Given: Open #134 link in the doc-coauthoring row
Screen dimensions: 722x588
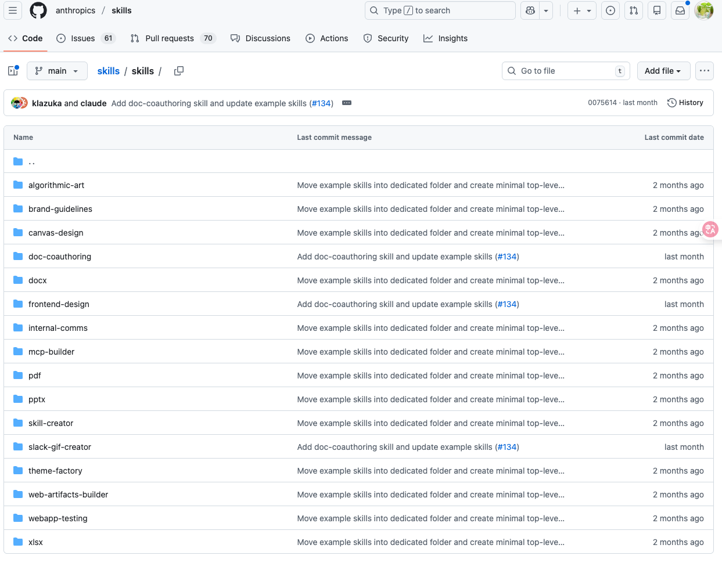Looking at the screenshot, I should coord(507,257).
